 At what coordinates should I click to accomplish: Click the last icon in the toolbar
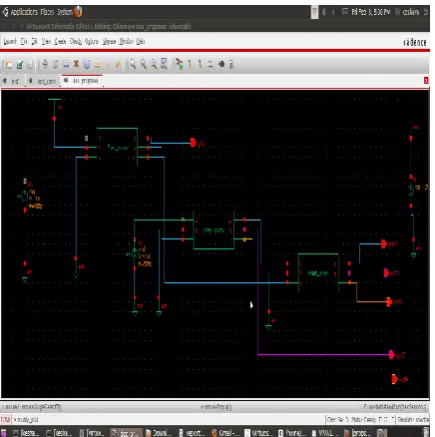coord(231,64)
